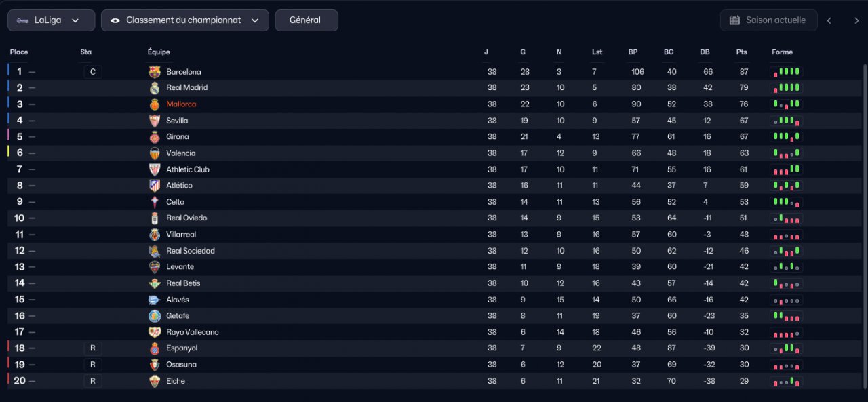Sort table by the Forme column header

click(x=782, y=52)
